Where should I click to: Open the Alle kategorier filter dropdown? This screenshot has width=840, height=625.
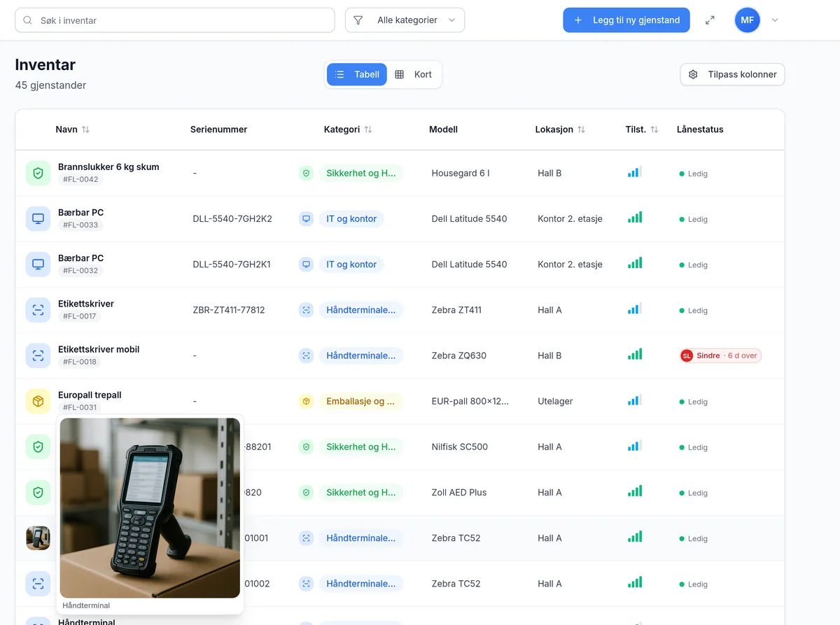[x=405, y=20]
